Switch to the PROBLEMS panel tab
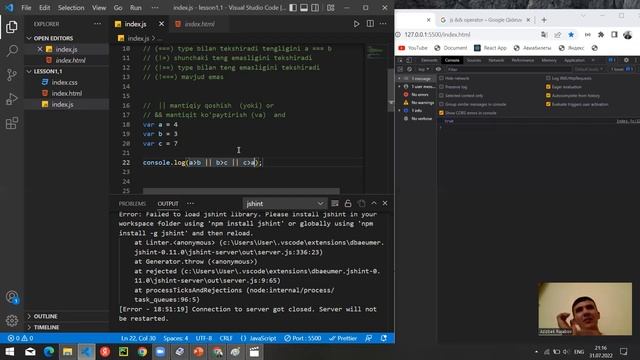This screenshot has height=360, width=640. pyautogui.click(x=132, y=203)
